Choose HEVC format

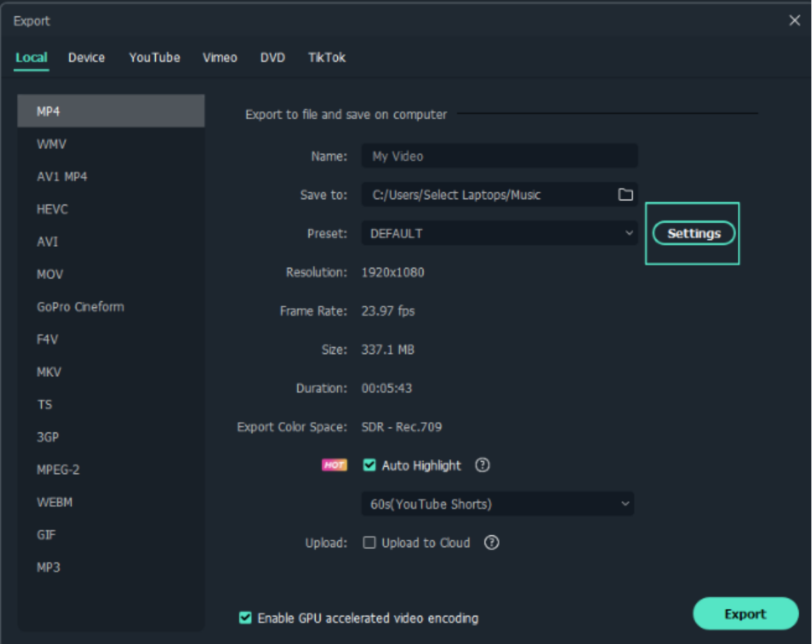tap(111, 209)
